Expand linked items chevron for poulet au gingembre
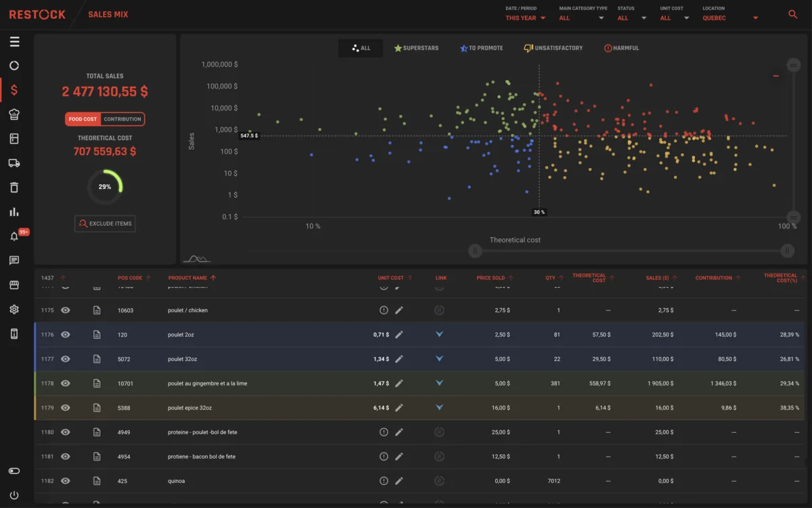This screenshot has width=812, height=508. click(x=439, y=383)
